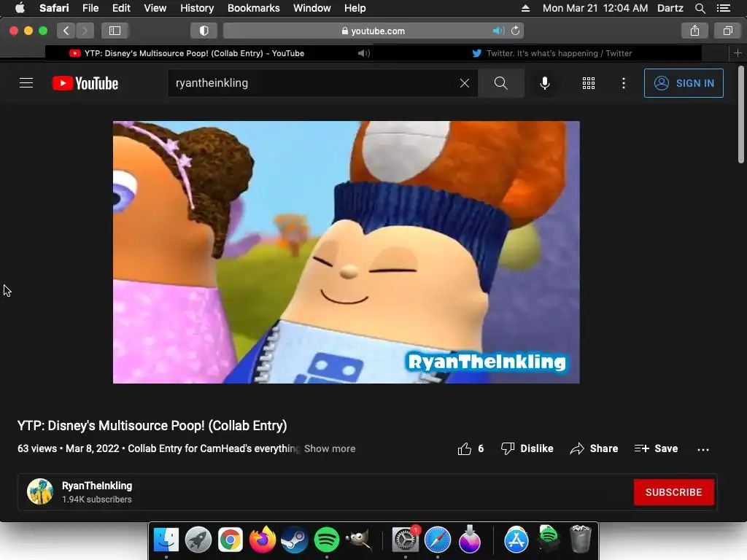Save the video to a playlist
The width and height of the screenshot is (747, 560).
point(656,448)
